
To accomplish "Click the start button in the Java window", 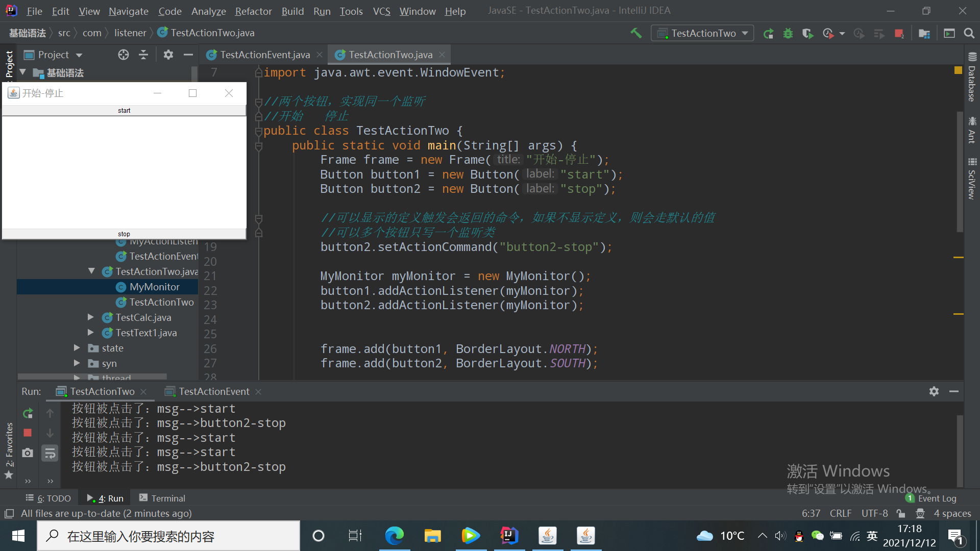I will (124, 111).
